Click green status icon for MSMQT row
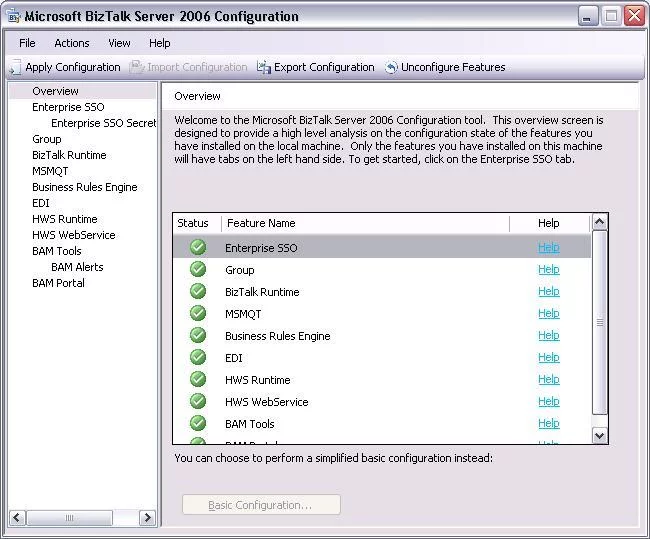 (x=198, y=313)
